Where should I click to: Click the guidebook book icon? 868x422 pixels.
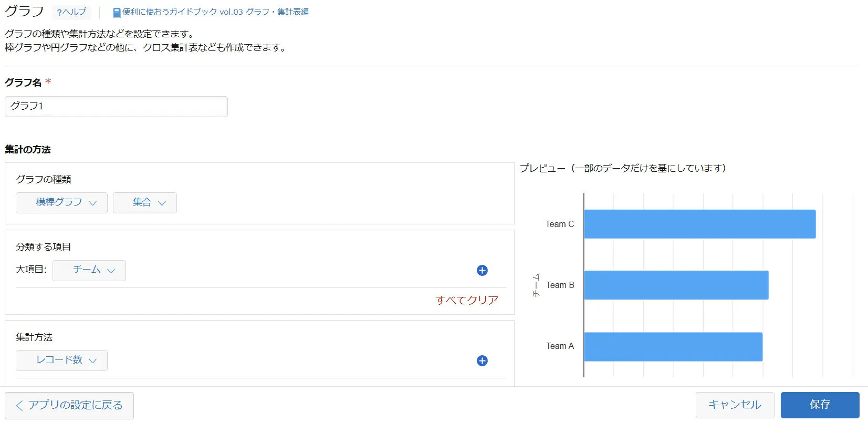click(117, 12)
